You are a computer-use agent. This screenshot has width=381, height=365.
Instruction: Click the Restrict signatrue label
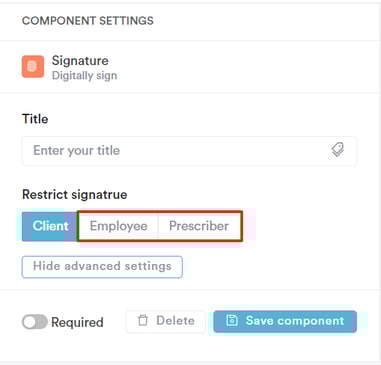[x=75, y=194]
